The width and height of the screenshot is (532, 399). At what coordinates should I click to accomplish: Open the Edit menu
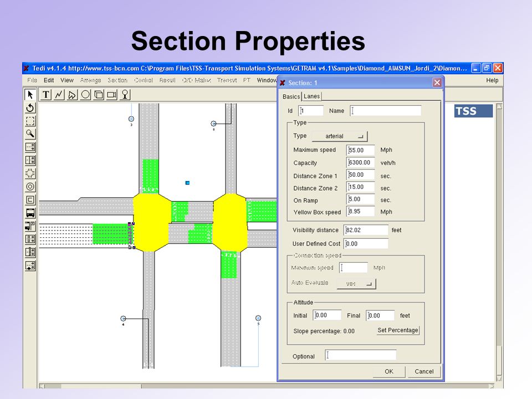click(x=49, y=80)
